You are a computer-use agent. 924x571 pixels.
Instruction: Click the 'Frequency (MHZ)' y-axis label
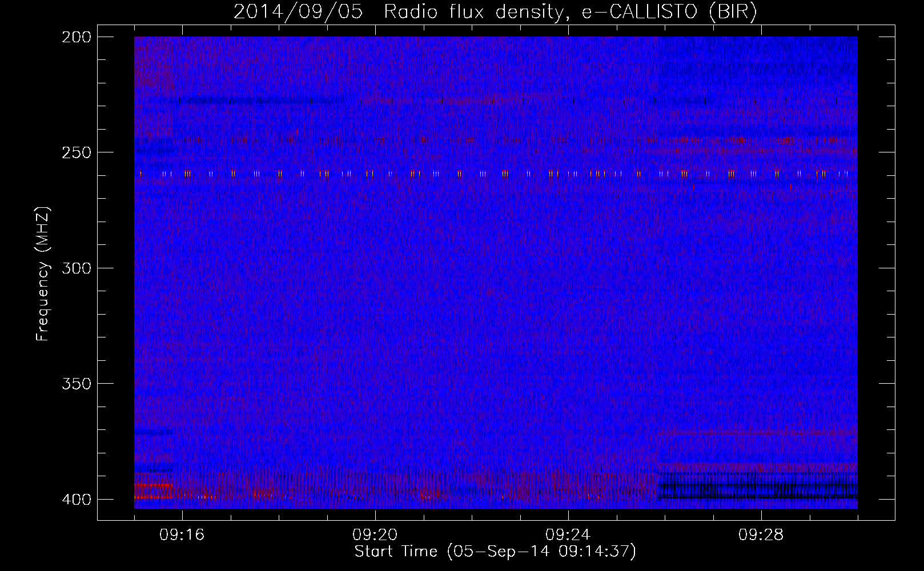pyautogui.click(x=43, y=274)
